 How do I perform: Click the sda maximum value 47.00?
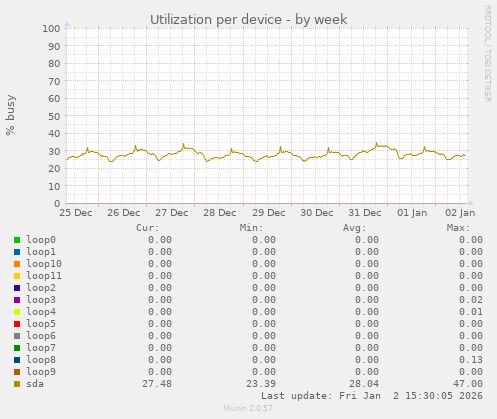(x=468, y=384)
